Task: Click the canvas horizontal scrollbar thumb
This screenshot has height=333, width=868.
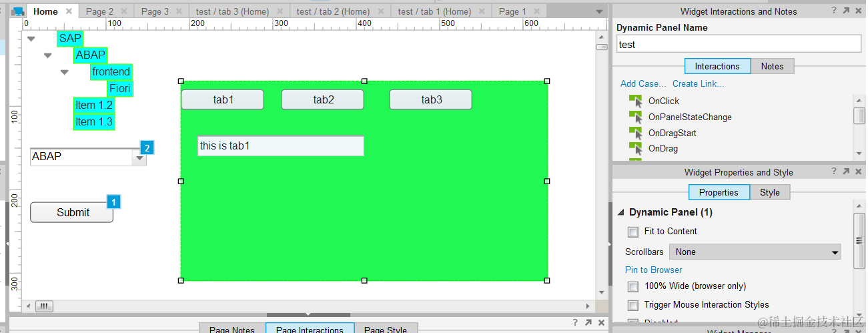Action: [x=44, y=306]
